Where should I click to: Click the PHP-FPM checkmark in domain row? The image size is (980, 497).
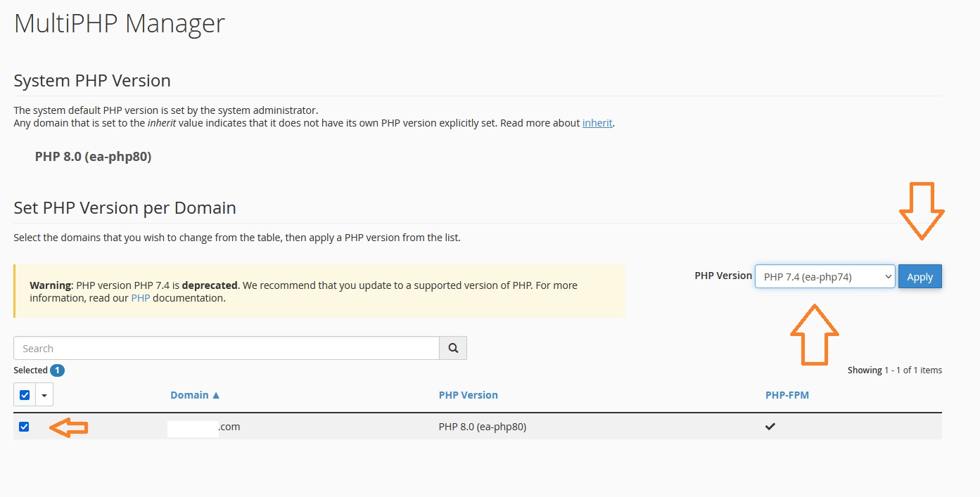tap(770, 427)
